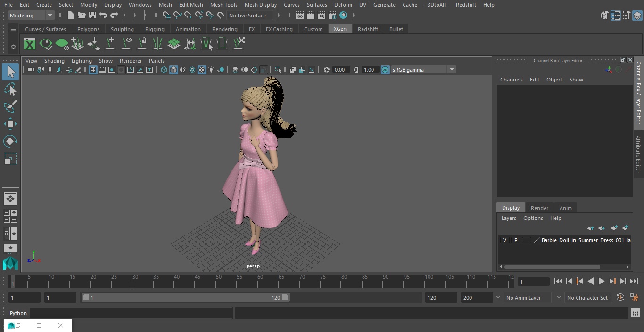The height and width of the screenshot is (332, 644).
Task: Select the Rotate tool
Action: [10, 141]
